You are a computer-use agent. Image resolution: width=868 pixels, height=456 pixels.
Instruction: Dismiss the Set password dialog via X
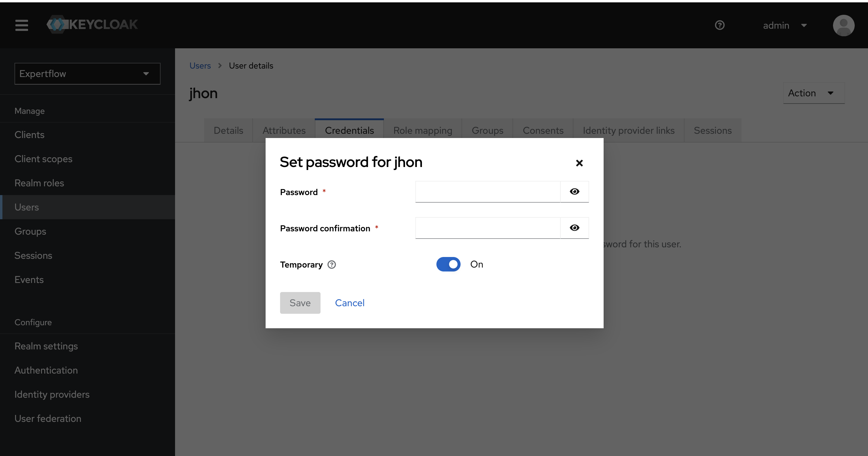pyautogui.click(x=579, y=163)
